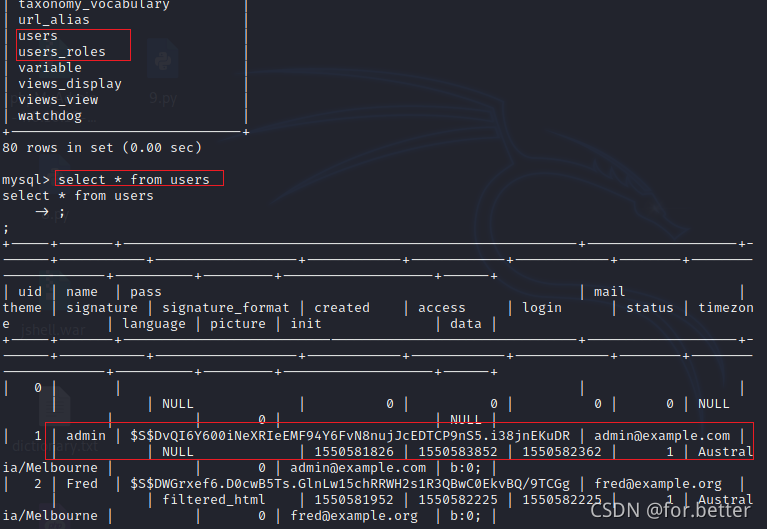Click the '80 rows in set (0.00 sec)' line

pyautogui.click(x=102, y=148)
